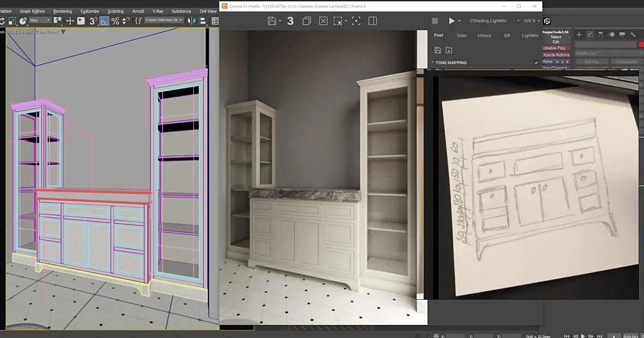The width and height of the screenshot is (644, 338).
Task: Toggle the Percent Snap tool
Action: coord(115,21)
